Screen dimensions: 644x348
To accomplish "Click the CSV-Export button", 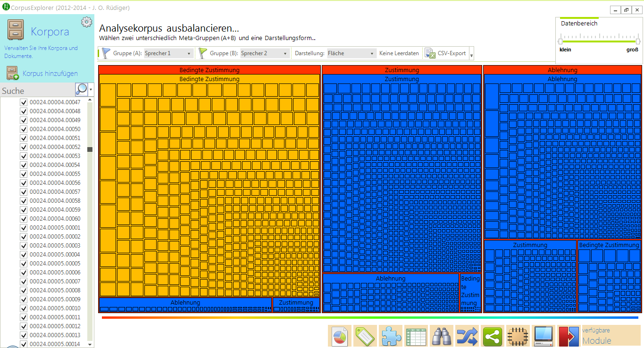I will (x=446, y=53).
